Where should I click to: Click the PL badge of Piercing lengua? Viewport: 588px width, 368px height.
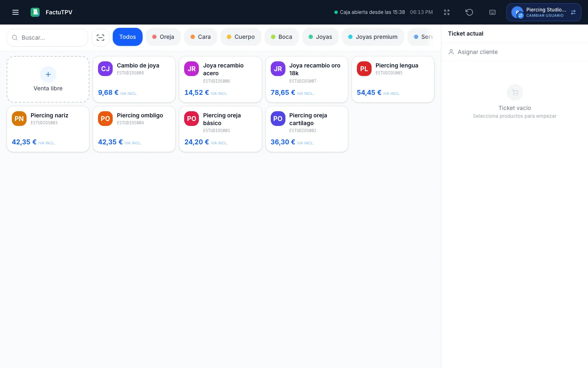tap(364, 69)
